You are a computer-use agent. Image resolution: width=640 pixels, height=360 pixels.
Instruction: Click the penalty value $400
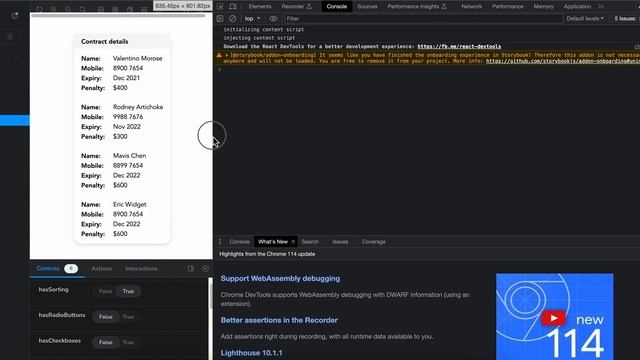point(120,88)
